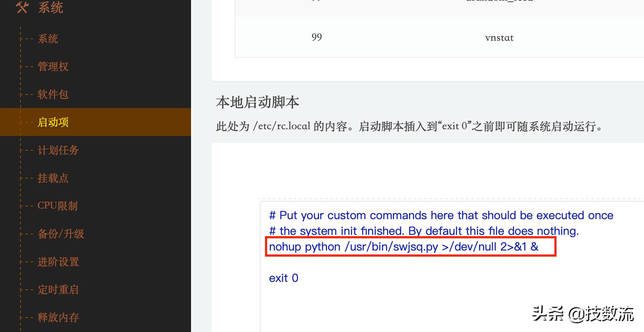Select the highlighted 启动项 menu entry
The width and height of the screenshot is (644, 332).
coord(95,122)
